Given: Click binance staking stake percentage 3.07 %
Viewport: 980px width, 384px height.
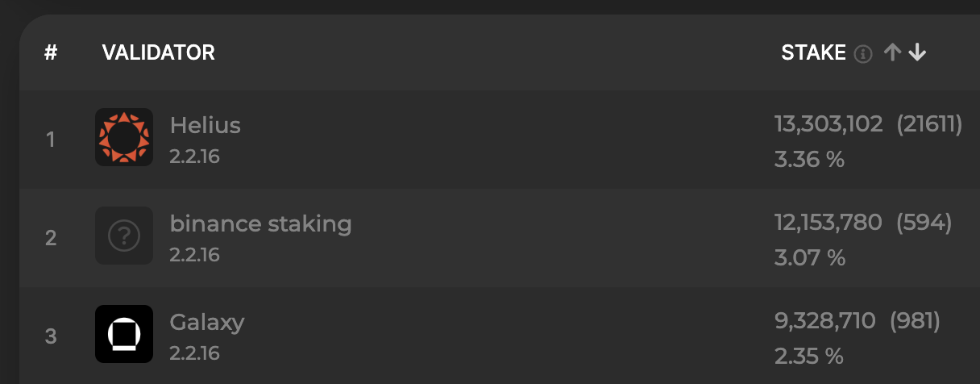Looking at the screenshot, I should [809, 257].
